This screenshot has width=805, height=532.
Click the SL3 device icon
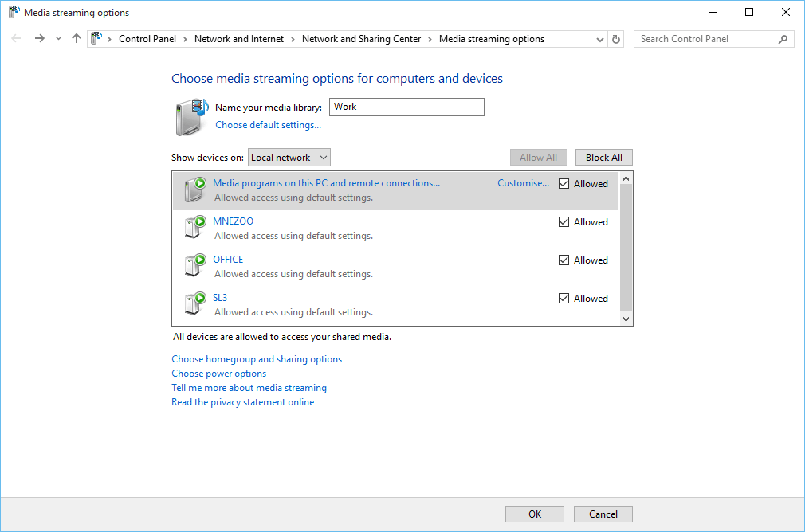(x=195, y=303)
